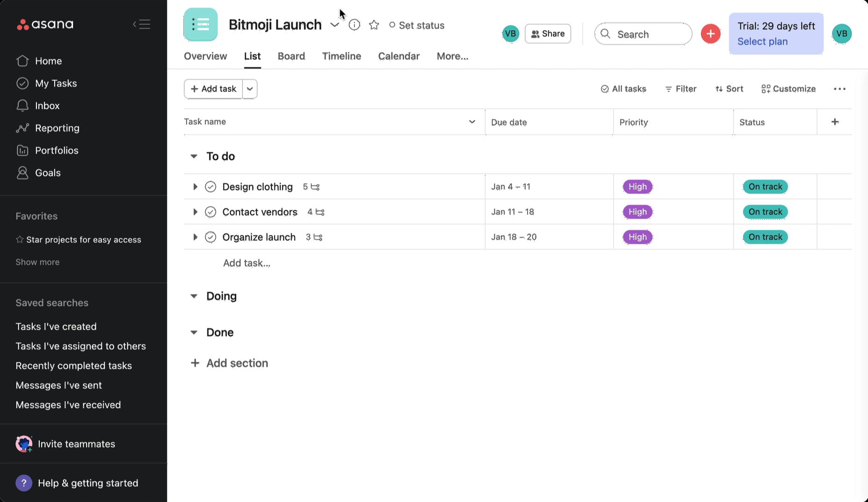Click the Reporting chart icon
Screen dimensions: 868x502
22,128
